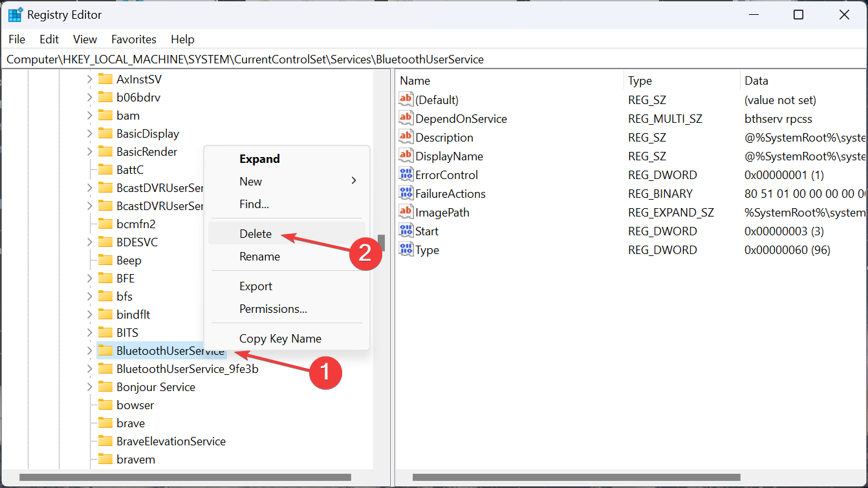Viewport: 868px width, 488px height.
Task: Click the BattC folder icon
Action: (105, 170)
